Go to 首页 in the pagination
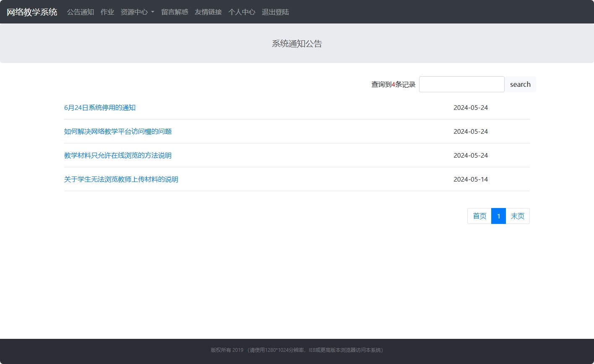This screenshot has height=364, width=594. pyautogui.click(x=479, y=216)
